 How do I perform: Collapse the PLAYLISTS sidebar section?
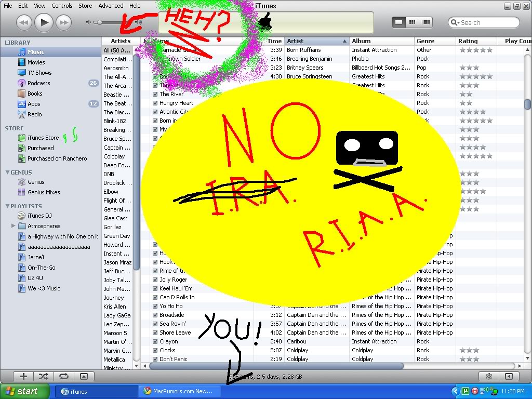(x=7, y=206)
